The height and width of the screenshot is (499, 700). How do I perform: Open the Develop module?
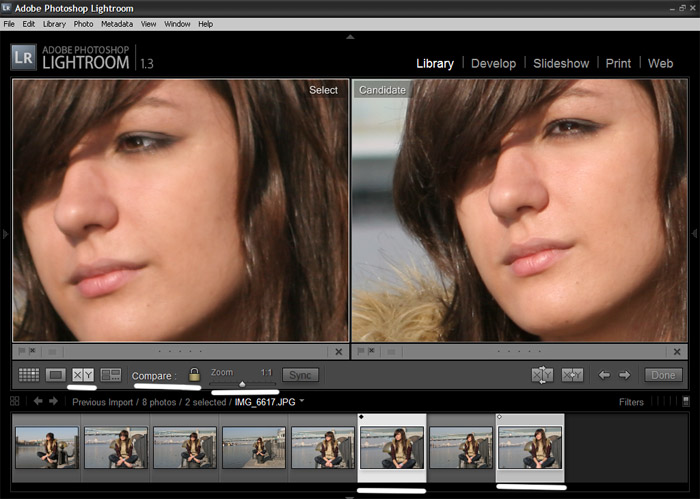click(493, 63)
